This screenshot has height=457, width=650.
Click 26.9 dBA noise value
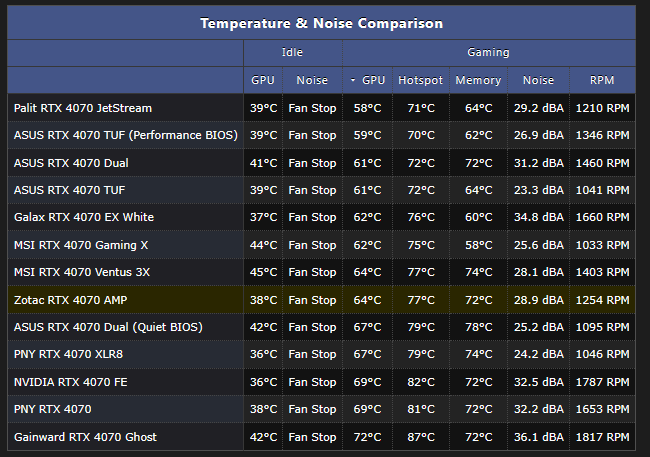pos(539,135)
